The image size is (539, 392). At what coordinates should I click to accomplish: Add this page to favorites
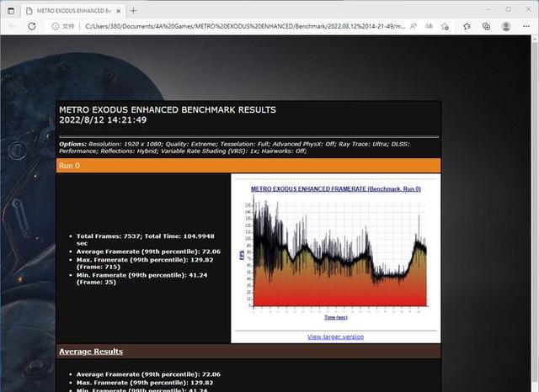click(x=445, y=26)
